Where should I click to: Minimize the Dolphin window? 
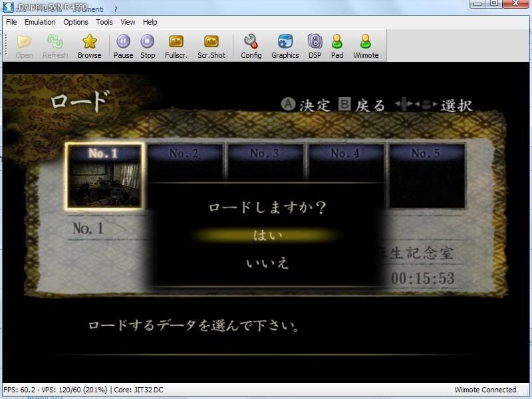(x=477, y=3)
